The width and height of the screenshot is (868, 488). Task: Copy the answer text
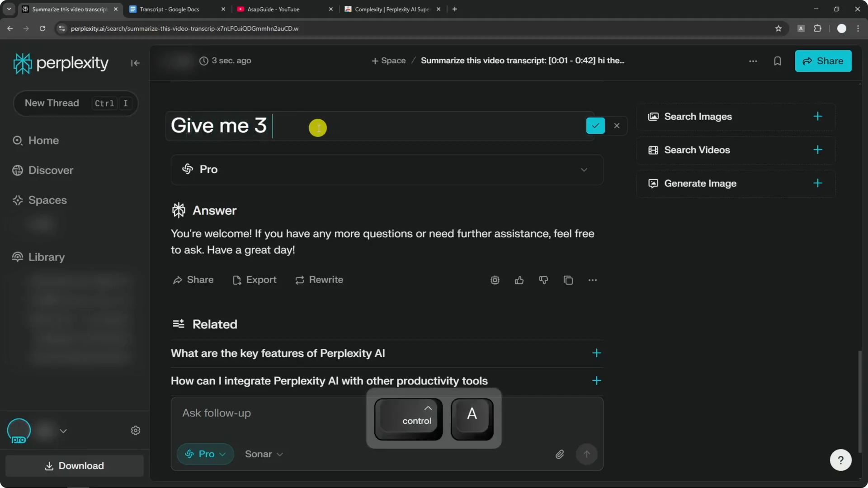point(568,280)
